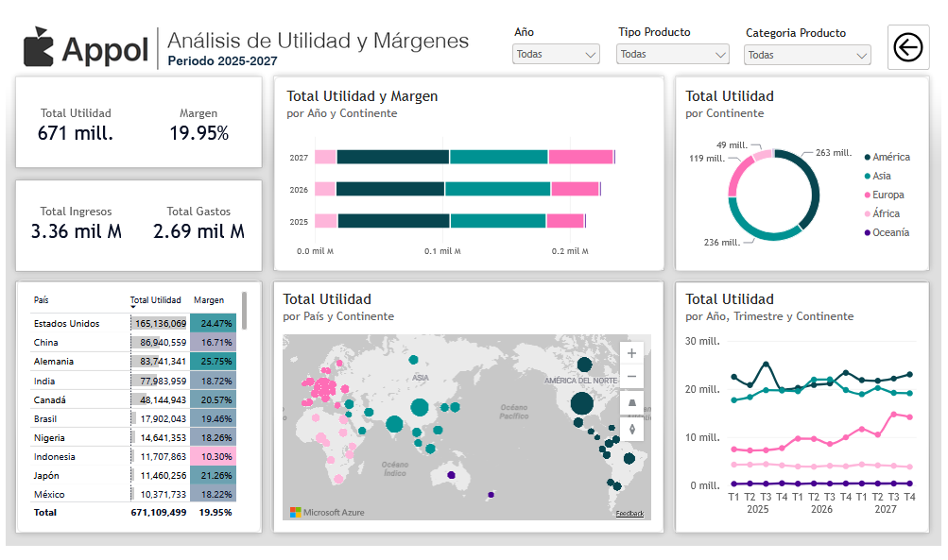Select América in the donut legend

click(887, 157)
